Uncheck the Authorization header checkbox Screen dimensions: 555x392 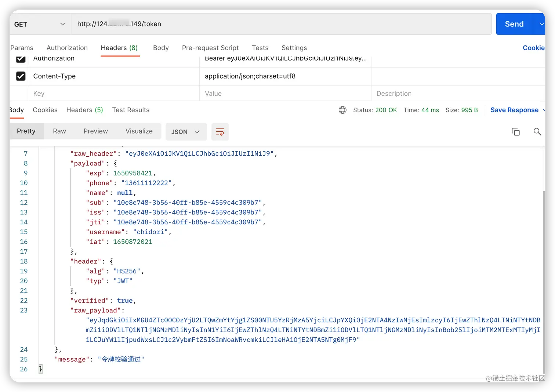tap(21, 58)
